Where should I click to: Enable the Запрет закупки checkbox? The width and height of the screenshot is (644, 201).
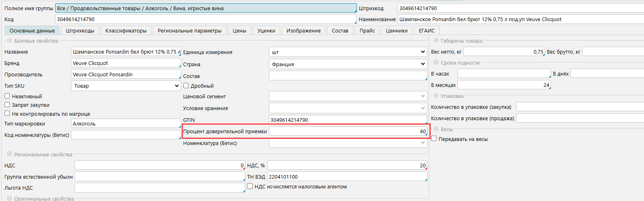click(7, 105)
